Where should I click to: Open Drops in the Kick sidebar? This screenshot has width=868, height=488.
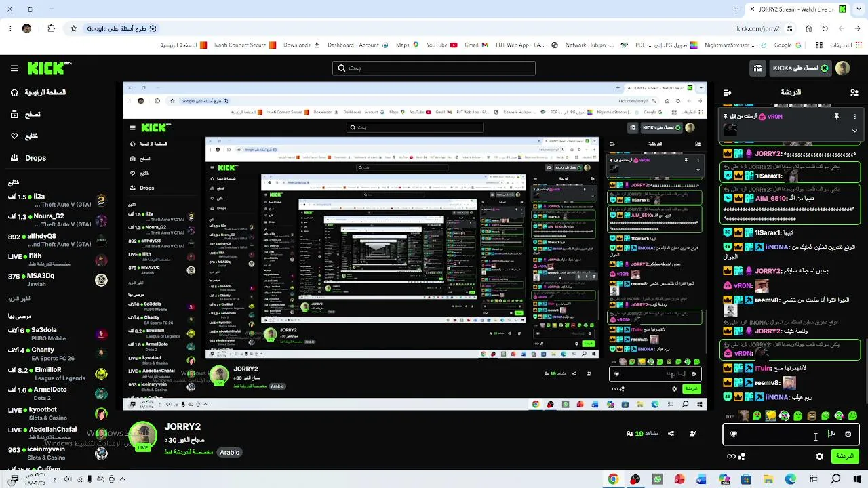coord(28,158)
